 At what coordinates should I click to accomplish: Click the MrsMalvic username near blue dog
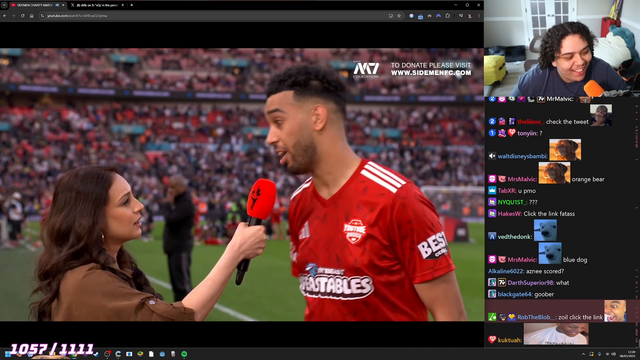pos(522,260)
